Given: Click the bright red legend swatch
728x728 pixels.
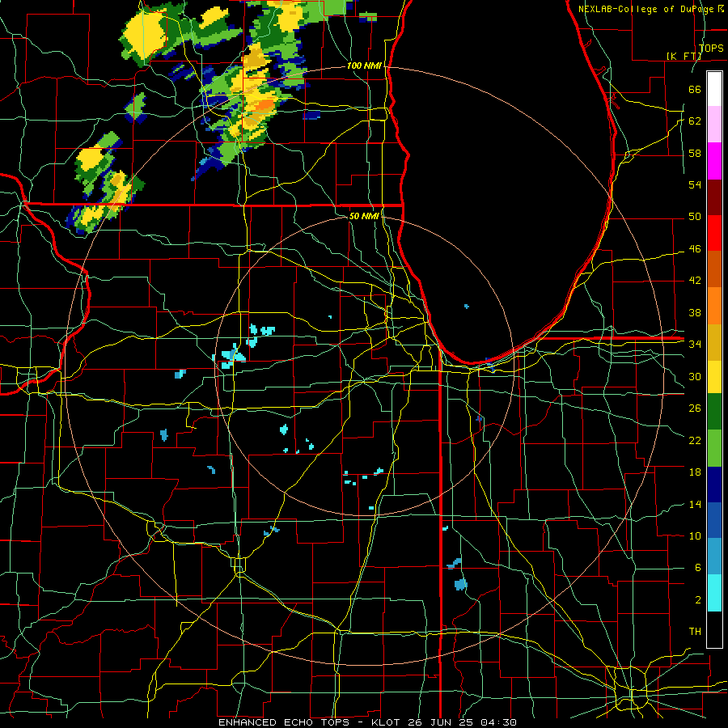Looking at the screenshot, I should point(714,233).
